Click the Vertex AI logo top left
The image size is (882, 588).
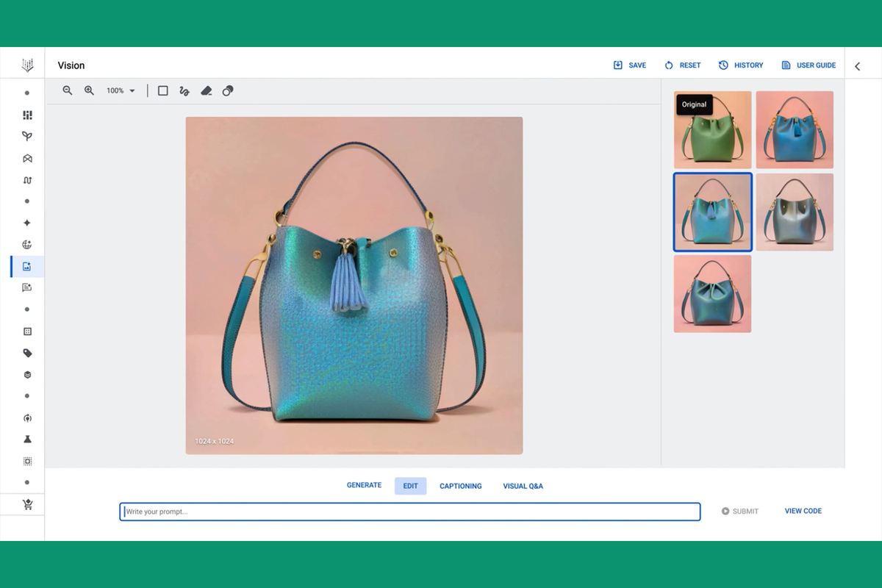(26, 64)
